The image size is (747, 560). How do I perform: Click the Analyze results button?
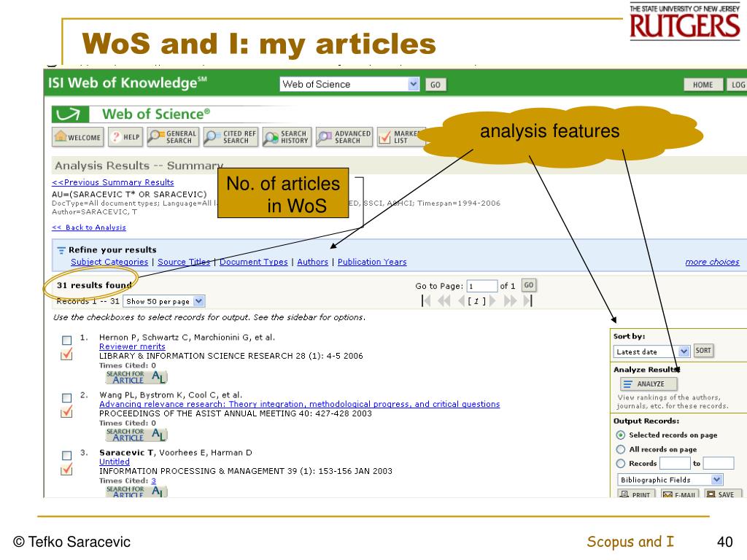pyautogui.click(x=649, y=384)
